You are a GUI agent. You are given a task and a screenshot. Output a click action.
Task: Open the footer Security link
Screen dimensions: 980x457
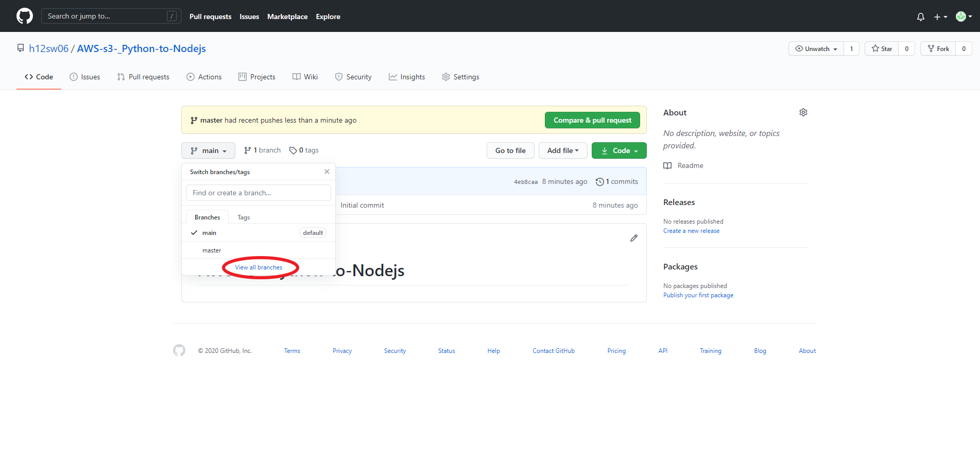pos(395,351)
